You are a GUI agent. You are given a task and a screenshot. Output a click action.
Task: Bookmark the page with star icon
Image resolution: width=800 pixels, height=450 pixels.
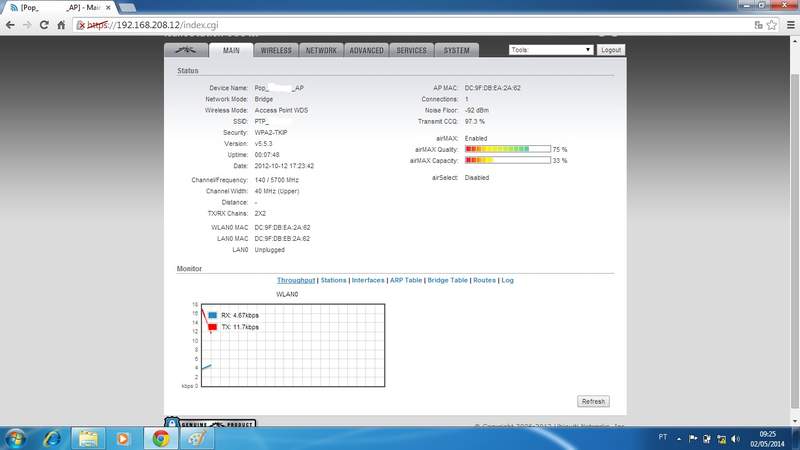tap(772, 25)
